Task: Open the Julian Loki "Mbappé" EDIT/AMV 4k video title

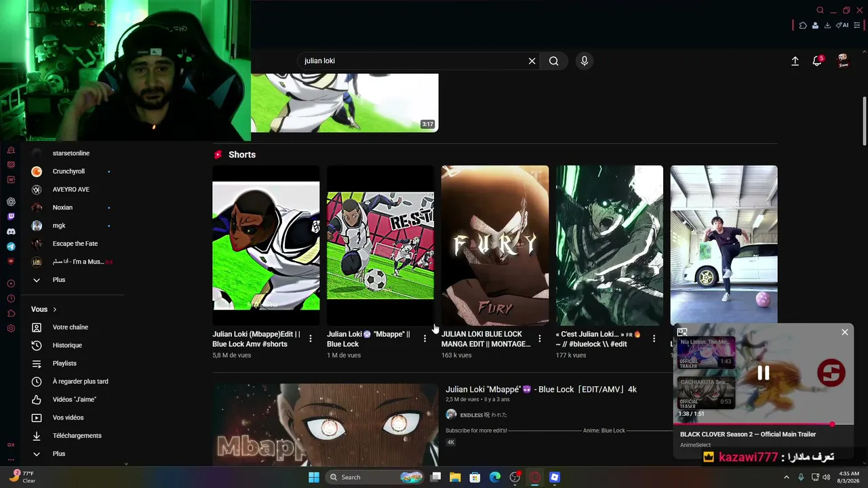Action: click(541, 390)
